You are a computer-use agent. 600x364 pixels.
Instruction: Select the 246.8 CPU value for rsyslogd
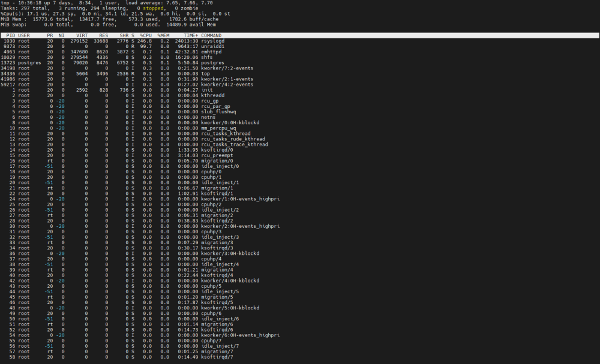[144, 41]
